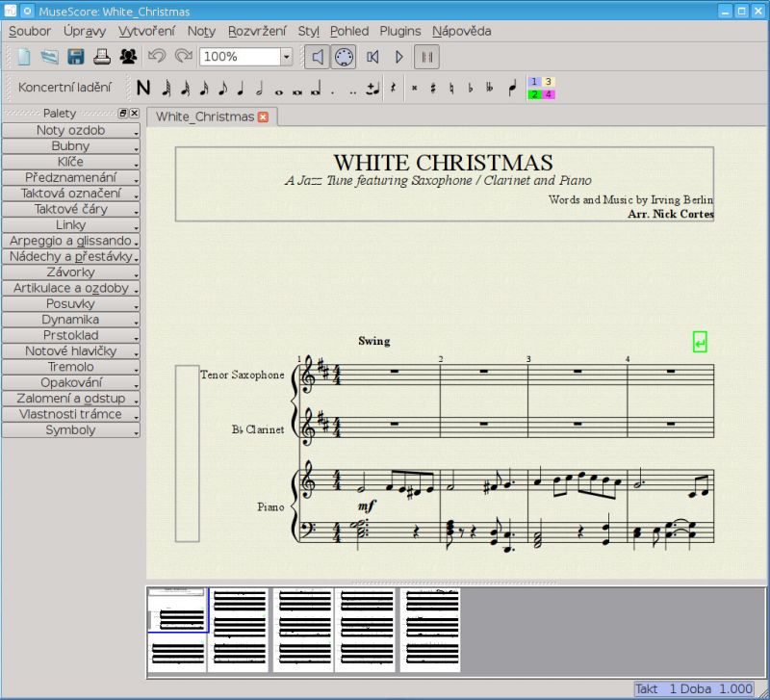This screenshot has height=700, width=770.
Task: Toggle sound speaker button
Action: (318, 57)
